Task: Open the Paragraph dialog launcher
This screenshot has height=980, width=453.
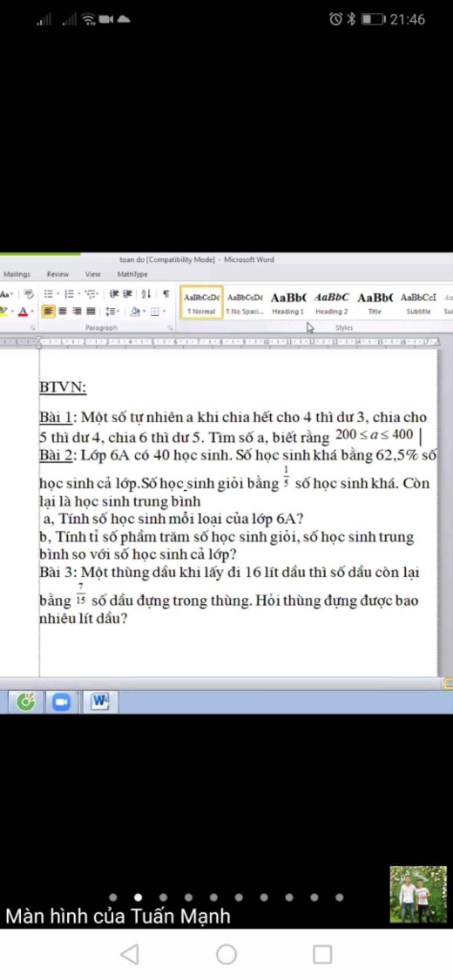Action: tap(170, 328)
